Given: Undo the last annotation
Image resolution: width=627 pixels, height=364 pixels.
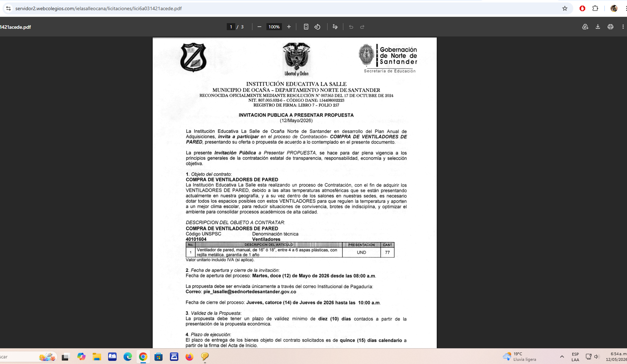Looking at the screenshot, I should pyautogui.click(x=351, y=27).
